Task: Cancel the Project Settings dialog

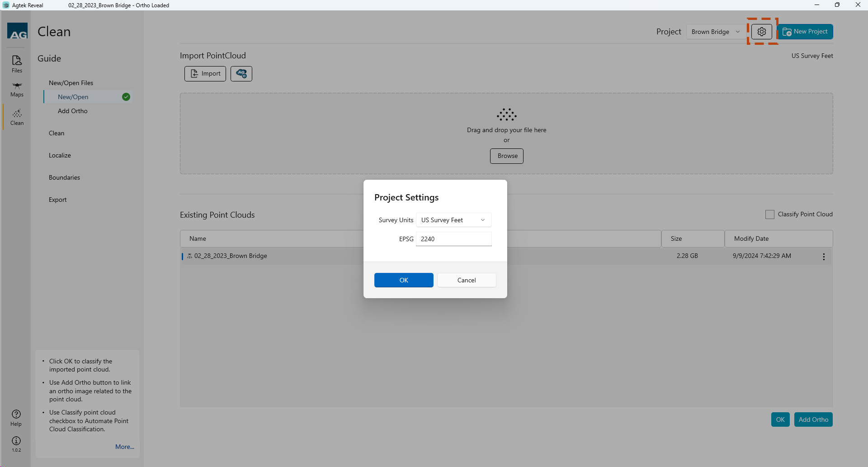Action: 467,280
